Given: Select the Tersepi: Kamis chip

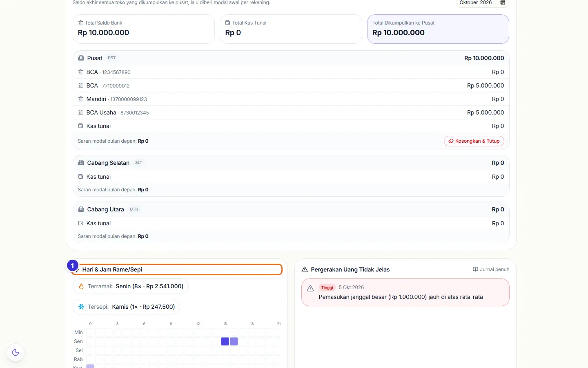Looking at the screenshot, I should point(126,307).
